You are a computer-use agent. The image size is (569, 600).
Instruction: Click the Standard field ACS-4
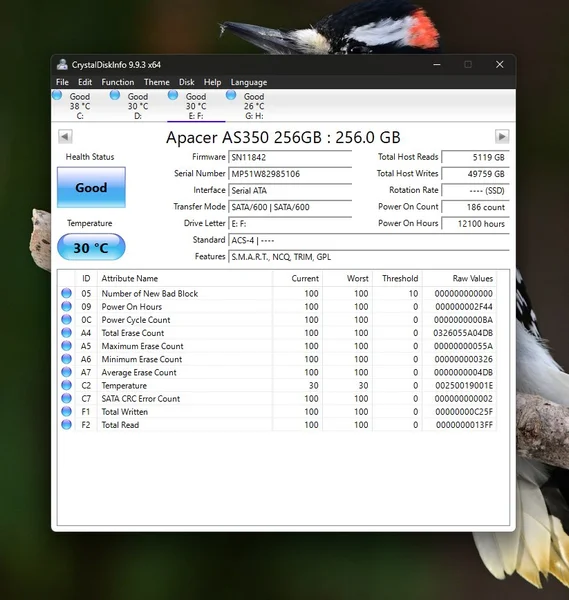[x=369, y=240]
